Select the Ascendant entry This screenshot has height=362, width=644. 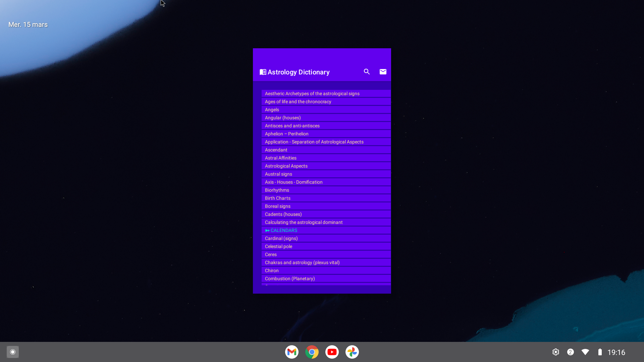[x=326, y=150]
